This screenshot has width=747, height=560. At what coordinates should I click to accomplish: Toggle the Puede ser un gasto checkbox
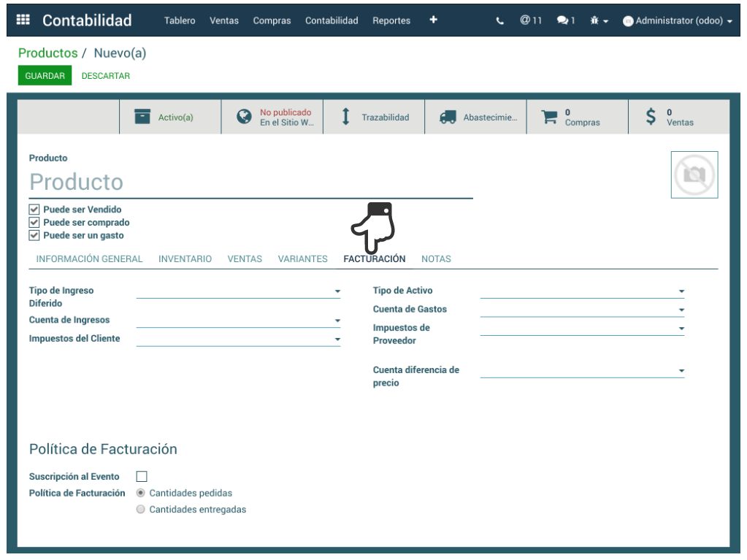pyautogui.click(x=34, y=236)
